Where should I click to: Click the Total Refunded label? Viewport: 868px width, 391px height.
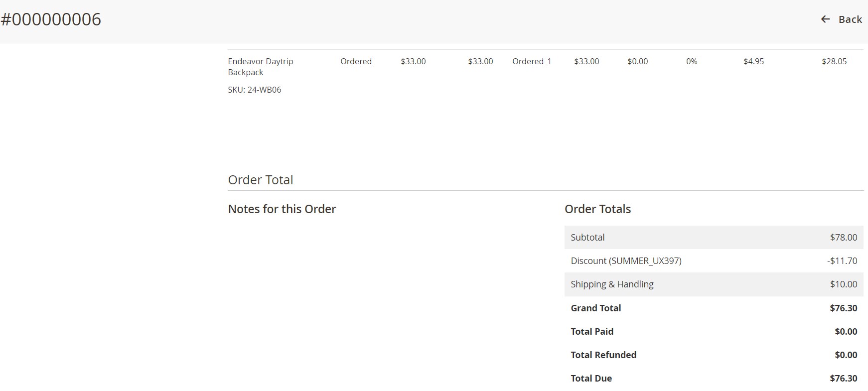tap(603, 355)
